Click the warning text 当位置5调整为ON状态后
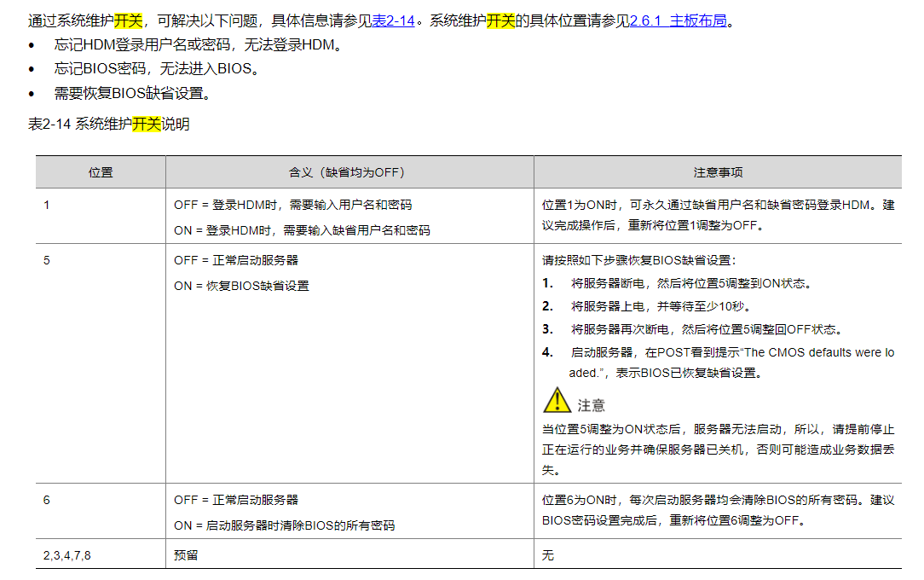The height and width of the screenshot is (580, 924). pyautogui.click(x=719, y=449)
